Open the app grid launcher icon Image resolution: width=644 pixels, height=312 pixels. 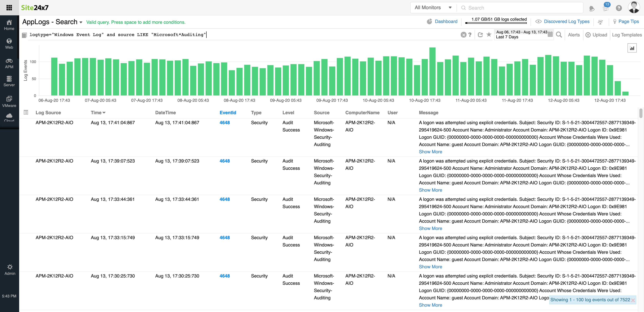[9, 7]
